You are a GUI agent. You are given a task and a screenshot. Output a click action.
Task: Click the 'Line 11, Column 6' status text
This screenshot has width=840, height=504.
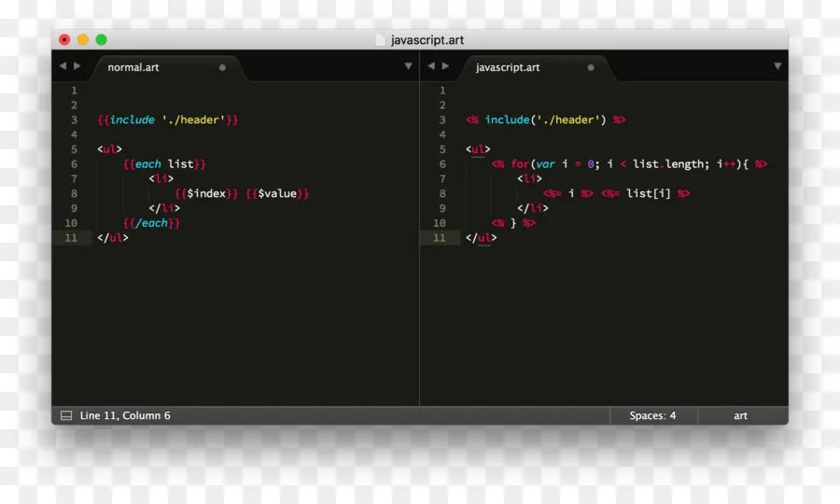125,415
